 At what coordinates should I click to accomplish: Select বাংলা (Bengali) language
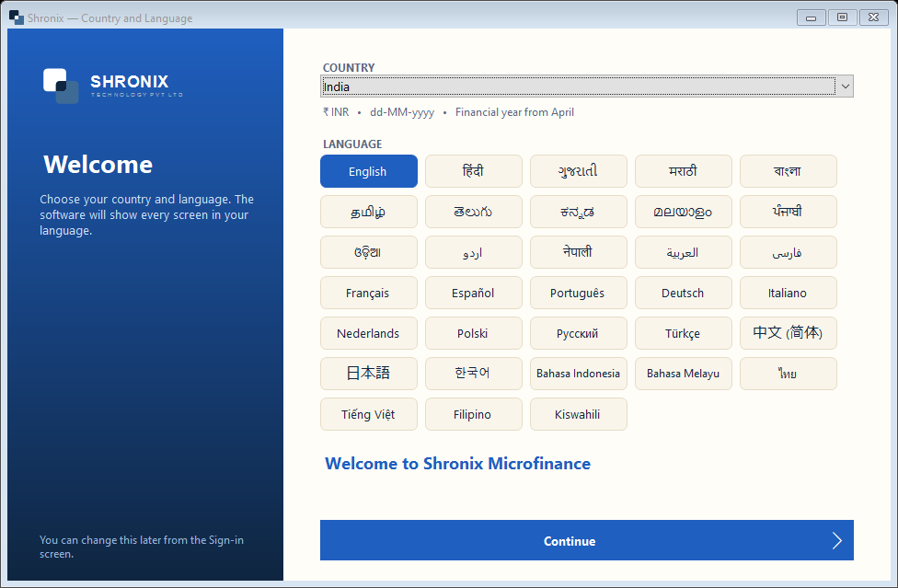coord(788,171)
